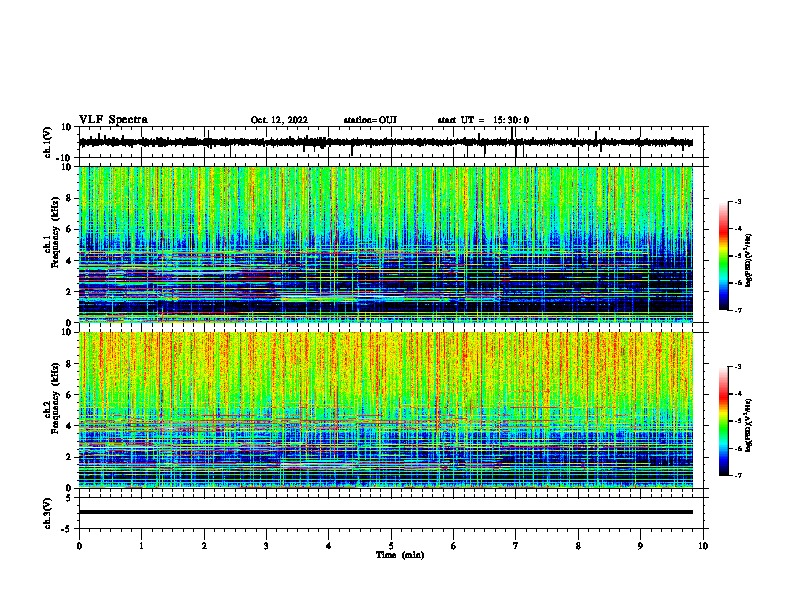Click the ch.2 spectrogram panel
The image size is (792, 612).
pos(386,410)
